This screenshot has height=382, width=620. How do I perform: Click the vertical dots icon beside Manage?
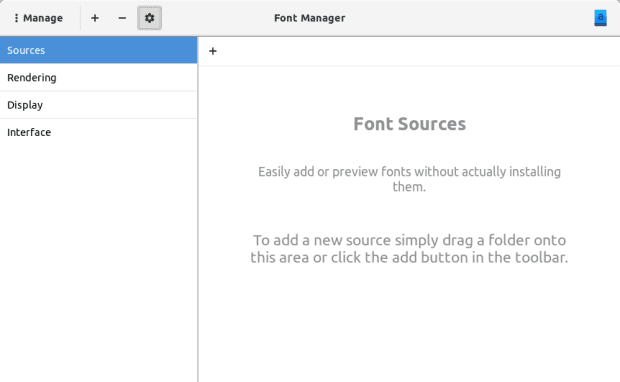click(x=16, y=18)
